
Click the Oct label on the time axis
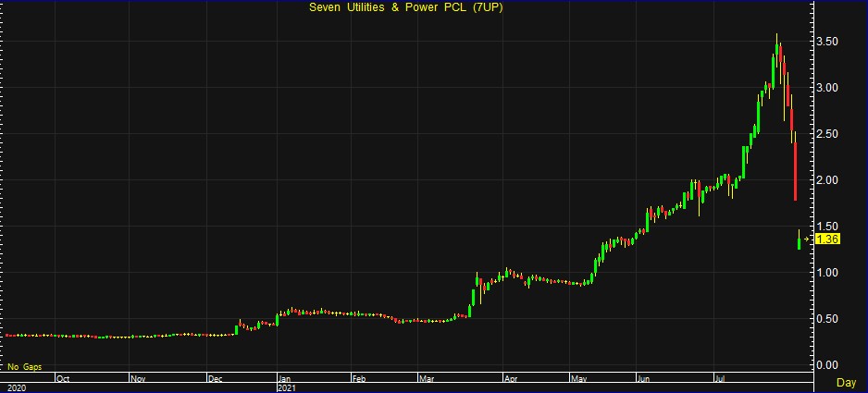[x=63, y=379]
